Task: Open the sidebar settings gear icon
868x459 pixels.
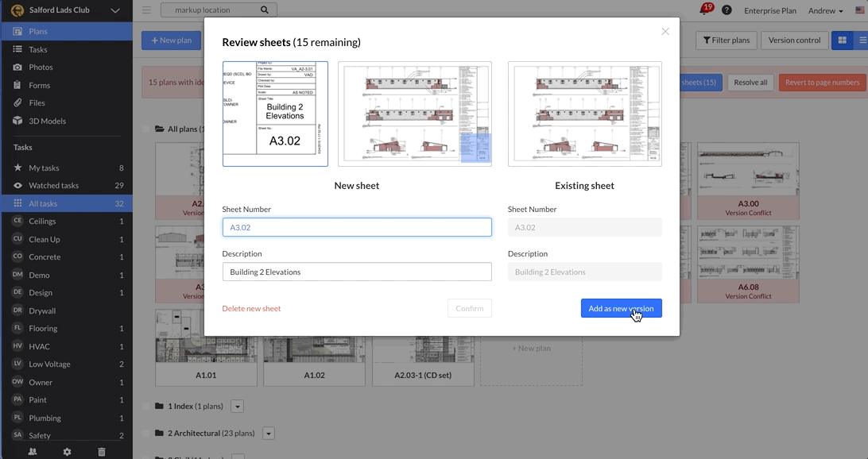Action: [x=67, y=452]
